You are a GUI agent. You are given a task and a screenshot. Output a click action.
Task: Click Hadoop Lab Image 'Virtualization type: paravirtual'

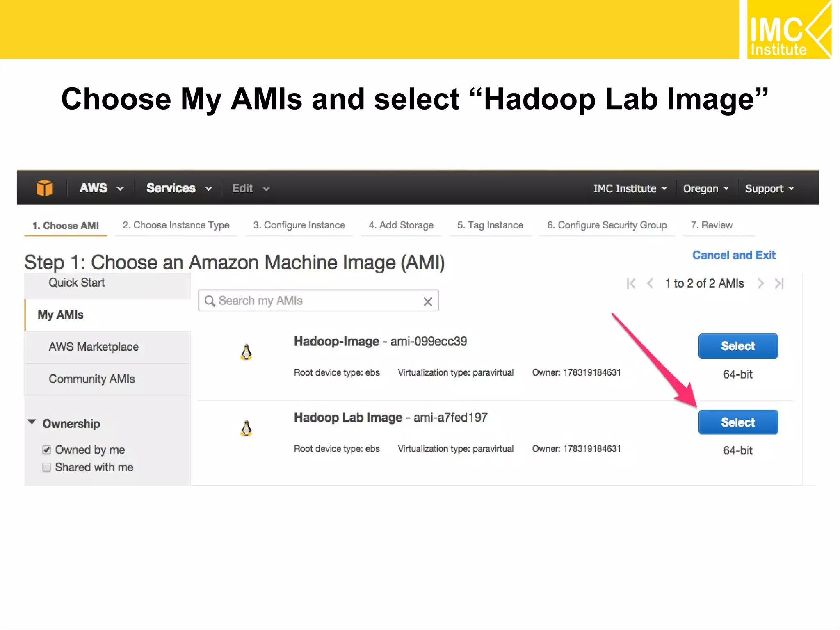(x=456, y=449)
